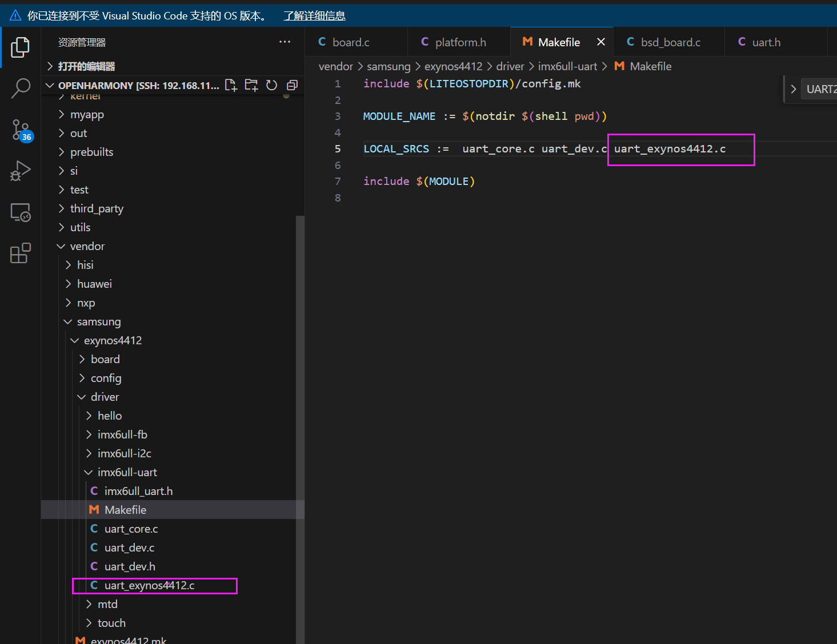
Task: Switch to board.c tab
Action: pyautogui.click(x=356, y=42)
